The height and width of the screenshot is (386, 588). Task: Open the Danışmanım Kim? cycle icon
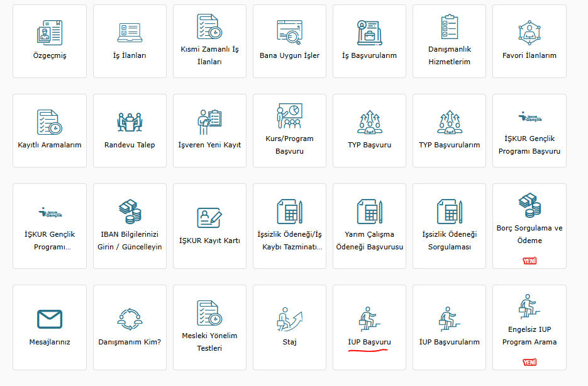coord(130,319)
